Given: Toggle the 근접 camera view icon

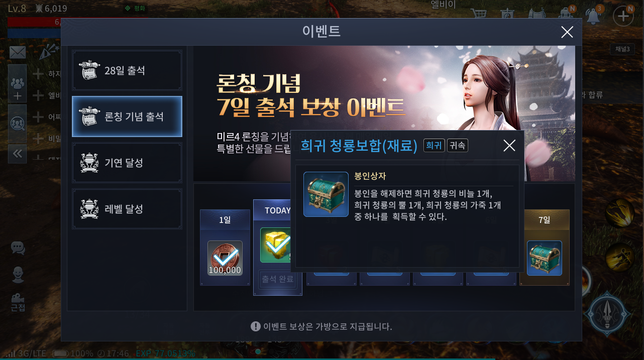Looking at the screenshot, I should (18, 302).
